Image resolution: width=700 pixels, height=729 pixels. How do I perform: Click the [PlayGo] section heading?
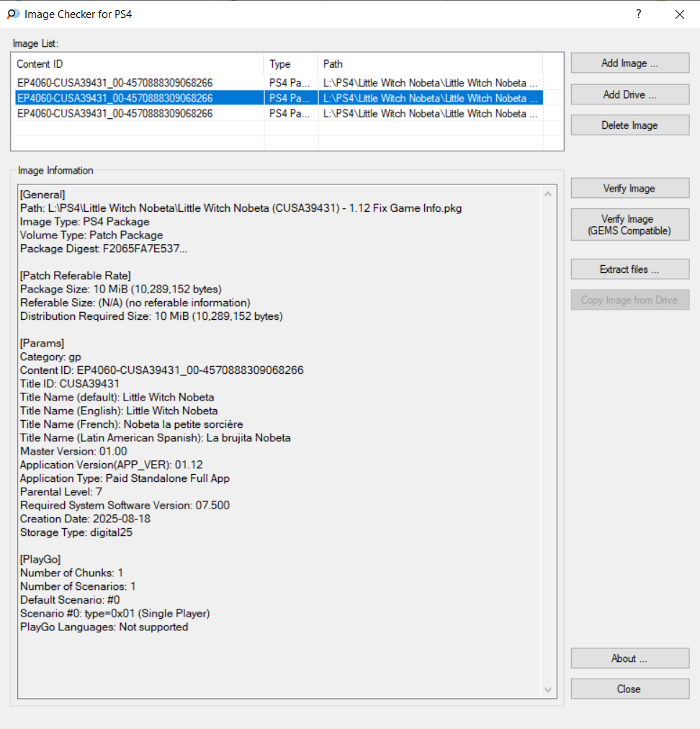pyautogui.click(x=40, y=559)
